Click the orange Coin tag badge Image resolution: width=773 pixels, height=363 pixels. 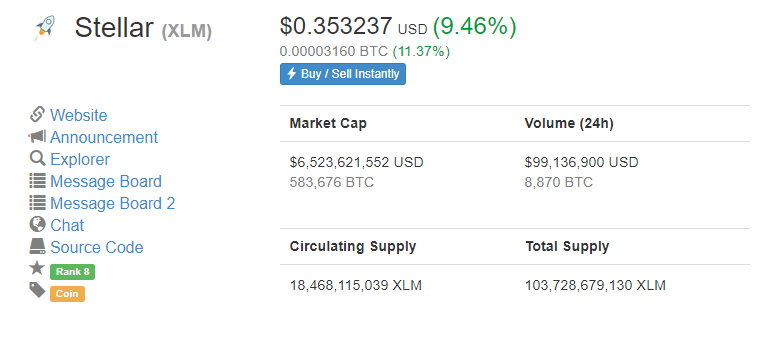click(x=68, y=294)
